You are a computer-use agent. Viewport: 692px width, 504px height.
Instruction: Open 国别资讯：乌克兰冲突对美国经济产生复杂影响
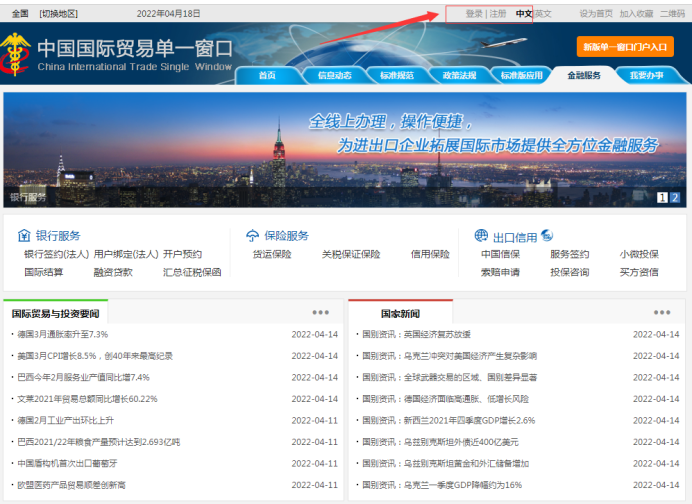pyautogui.click(x=449, y=356)
